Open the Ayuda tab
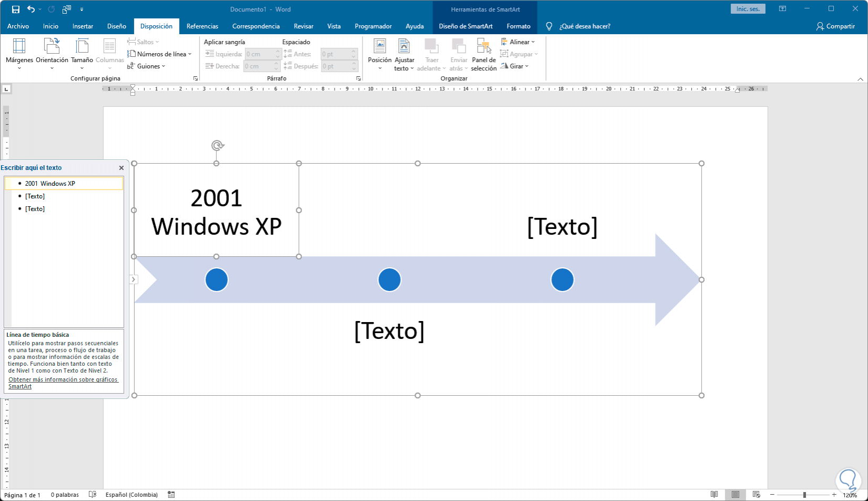Viewport: 868px width, 501px height. [x=415, y=26]
